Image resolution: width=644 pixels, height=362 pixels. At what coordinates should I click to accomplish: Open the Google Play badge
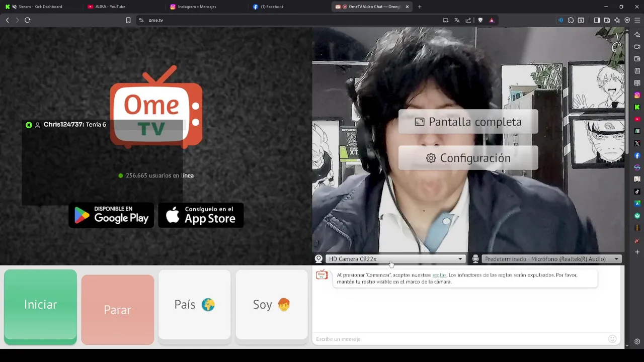(111, 215)
